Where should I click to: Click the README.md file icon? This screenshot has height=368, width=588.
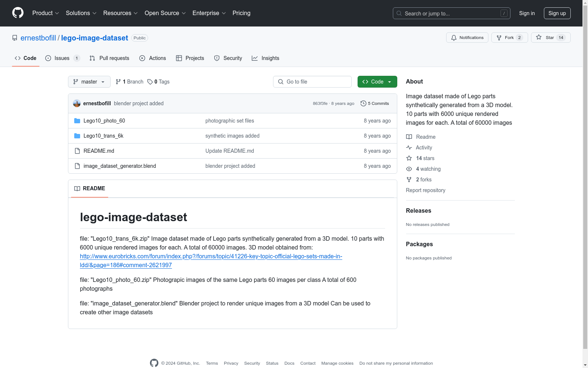click(x=77, y=151)
